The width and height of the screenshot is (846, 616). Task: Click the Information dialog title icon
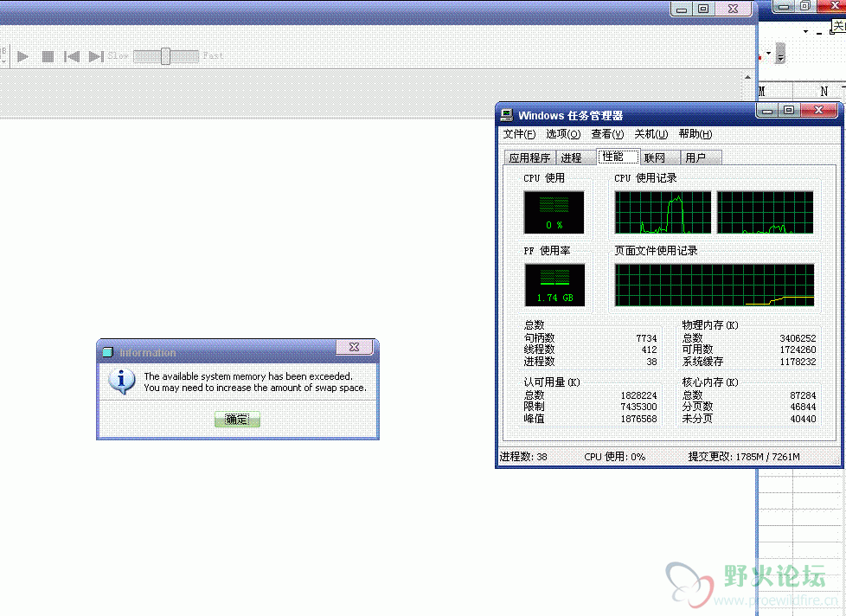pos(108,352)
